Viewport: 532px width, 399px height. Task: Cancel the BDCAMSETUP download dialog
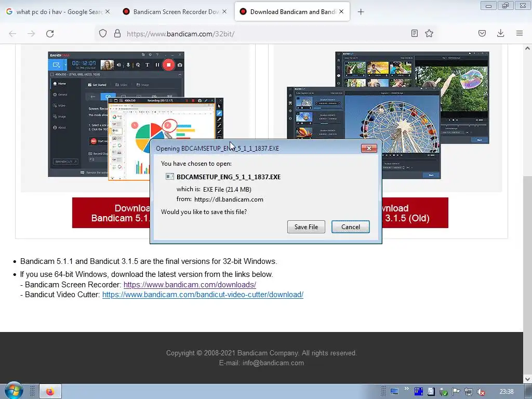pos(351,227)
